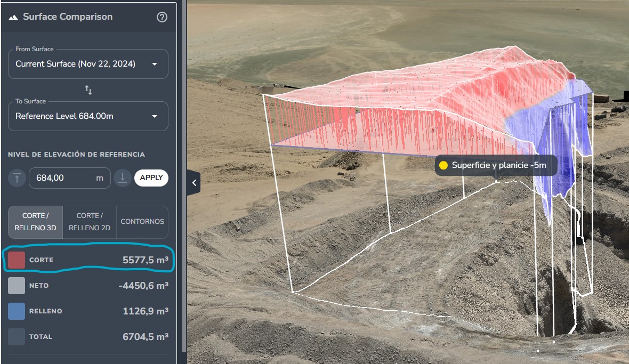This screenshot has height=364, width=629.
Task: Click the red CORTE color swatch
Action: pyautogui.click(x=17, y=260)
